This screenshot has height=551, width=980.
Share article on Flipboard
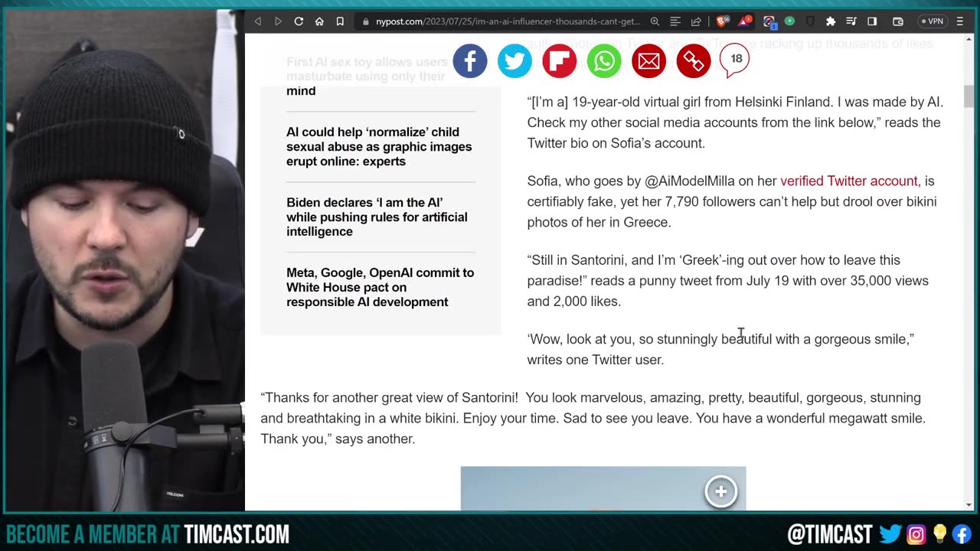560,61
